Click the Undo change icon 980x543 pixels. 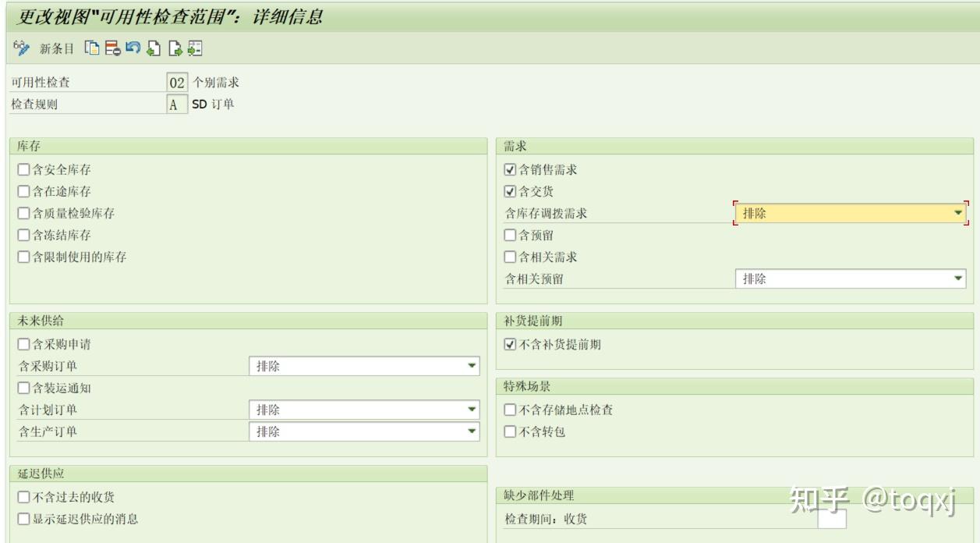[x=132, y=49]
